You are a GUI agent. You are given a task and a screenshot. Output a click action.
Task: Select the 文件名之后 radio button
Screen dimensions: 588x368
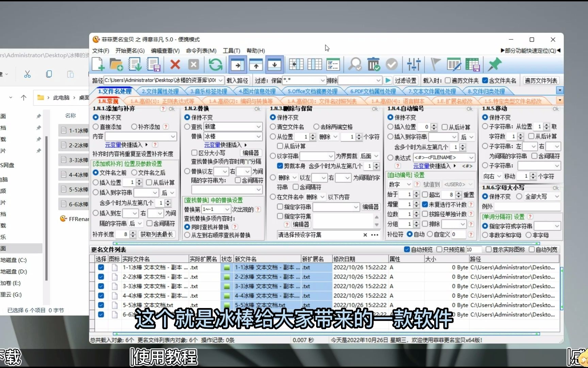pos(134,173)
